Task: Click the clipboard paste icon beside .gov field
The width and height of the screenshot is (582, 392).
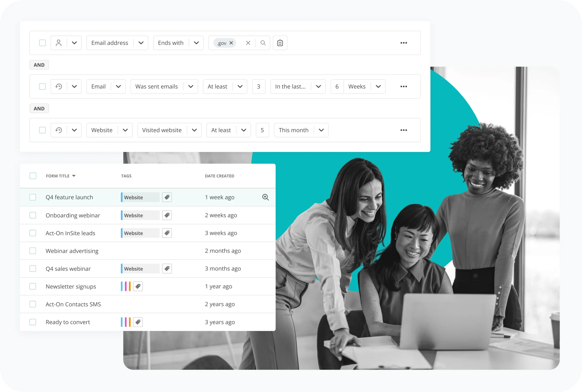Action: coord(280,43)
